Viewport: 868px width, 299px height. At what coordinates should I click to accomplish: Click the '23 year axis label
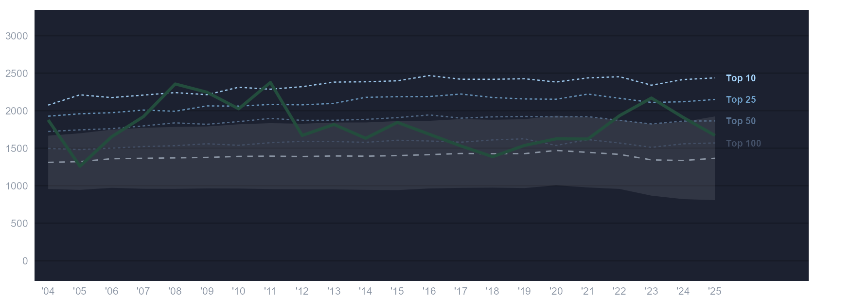coord(651,291)
